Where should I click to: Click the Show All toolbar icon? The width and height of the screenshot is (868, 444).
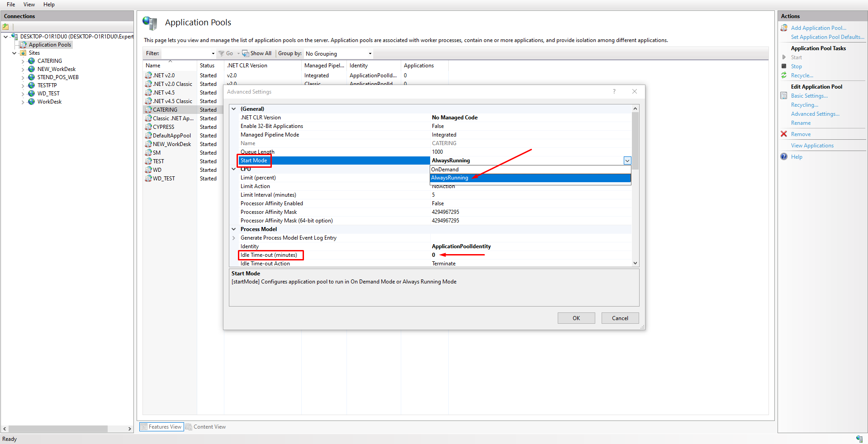[245, 53]
